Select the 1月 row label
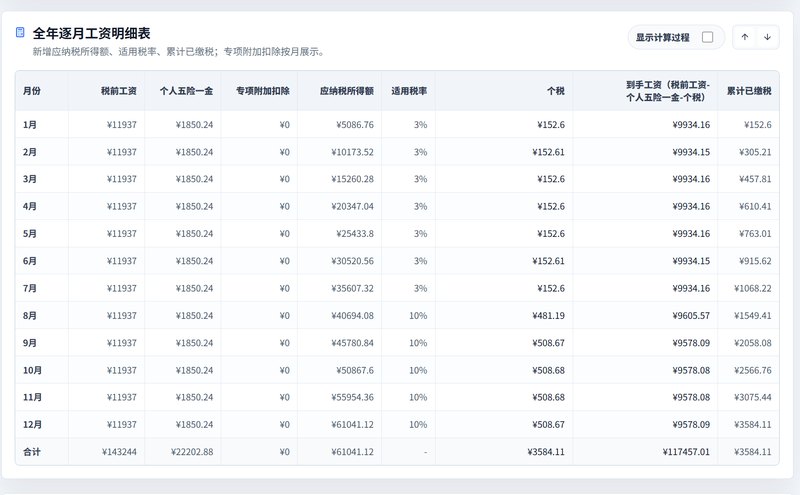Image resolution: width=800 pixels, height=495 pixels. click(x=30, y=125)
